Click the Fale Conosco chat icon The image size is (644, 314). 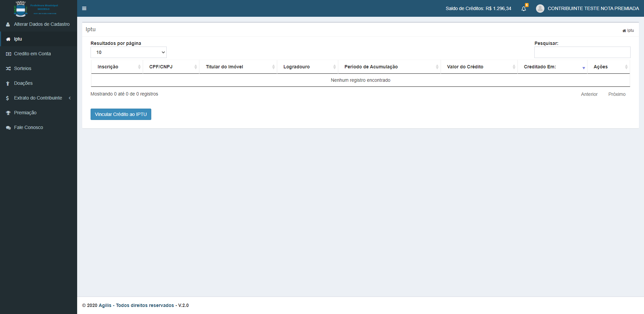click(8, 128)
